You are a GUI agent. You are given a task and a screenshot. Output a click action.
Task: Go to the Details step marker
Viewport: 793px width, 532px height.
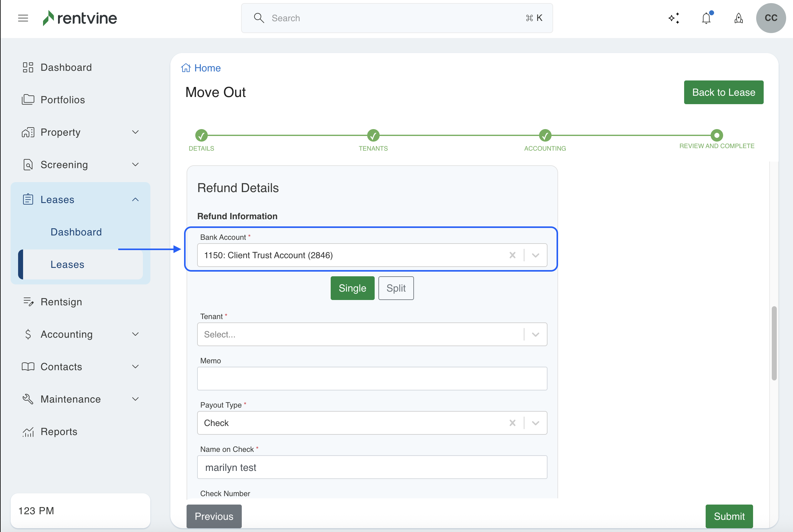(201, 135)
